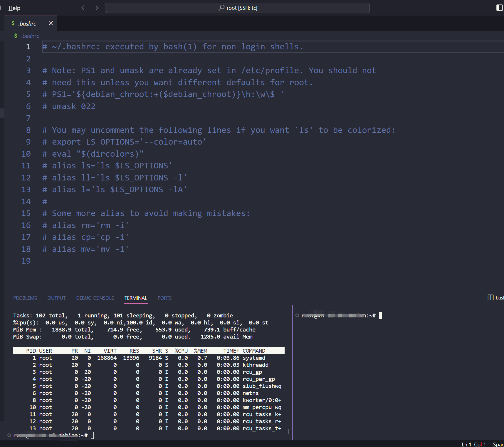
Task: Click the left terminal scrollbar thumb
Action: pos(288,432)
